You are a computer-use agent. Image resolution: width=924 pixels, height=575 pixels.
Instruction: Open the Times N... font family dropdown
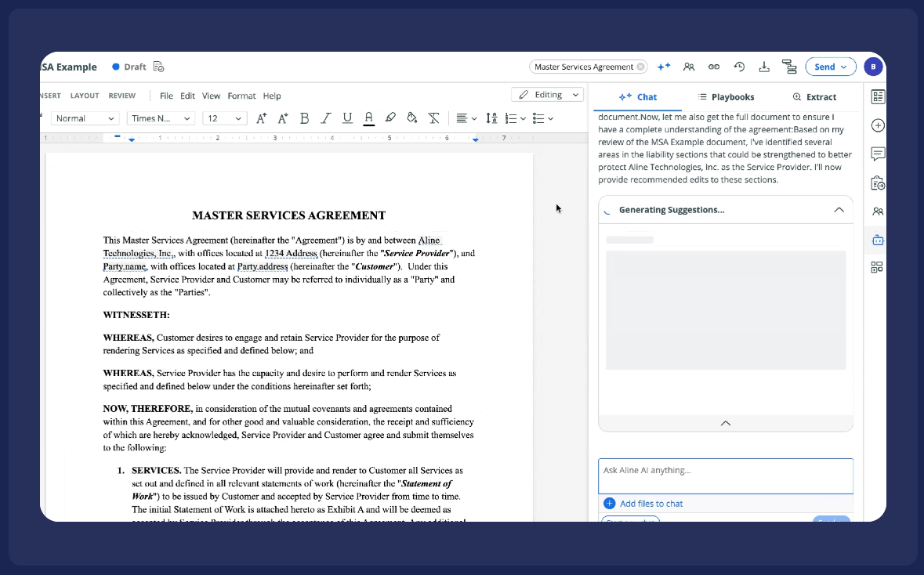coord(161,118)
